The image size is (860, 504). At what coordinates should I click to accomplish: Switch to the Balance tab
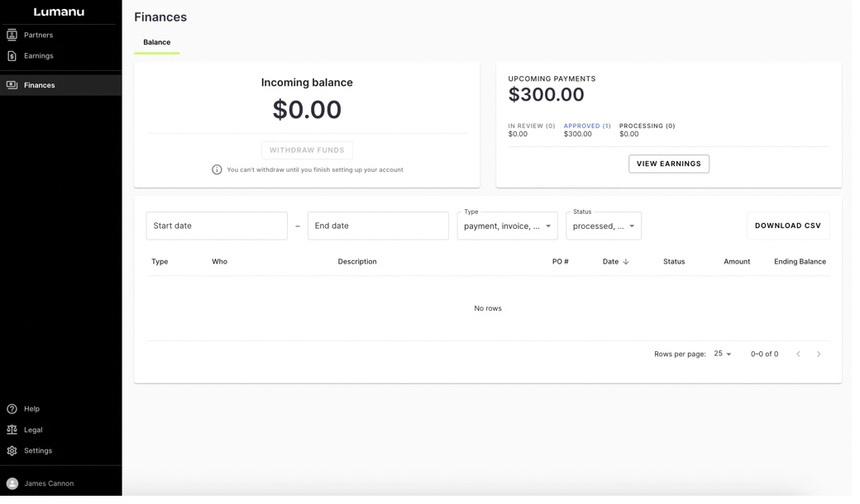coord(156,42)
